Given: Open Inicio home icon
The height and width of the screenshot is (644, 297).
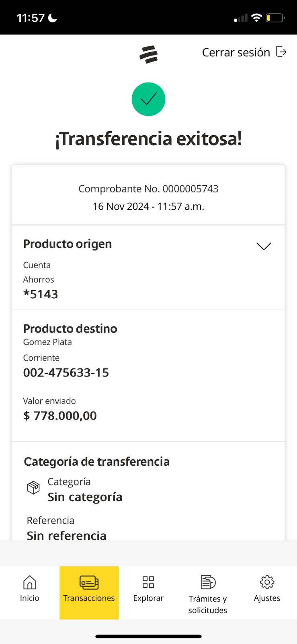Looking at the screenshot, I should point(30,582).
